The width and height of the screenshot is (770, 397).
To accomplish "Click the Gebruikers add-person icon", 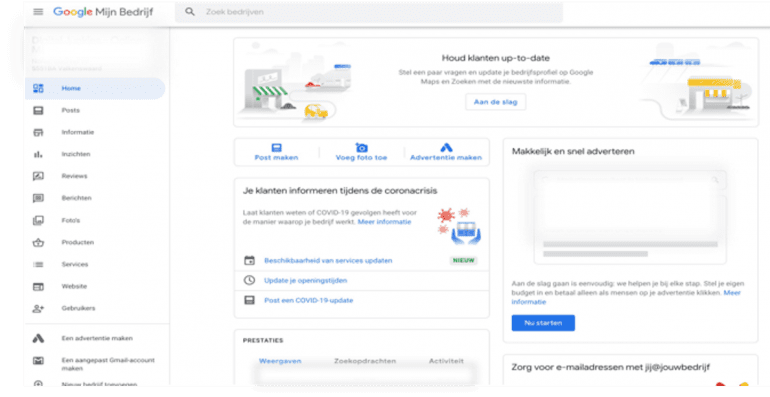I will (x=38, y=309).
